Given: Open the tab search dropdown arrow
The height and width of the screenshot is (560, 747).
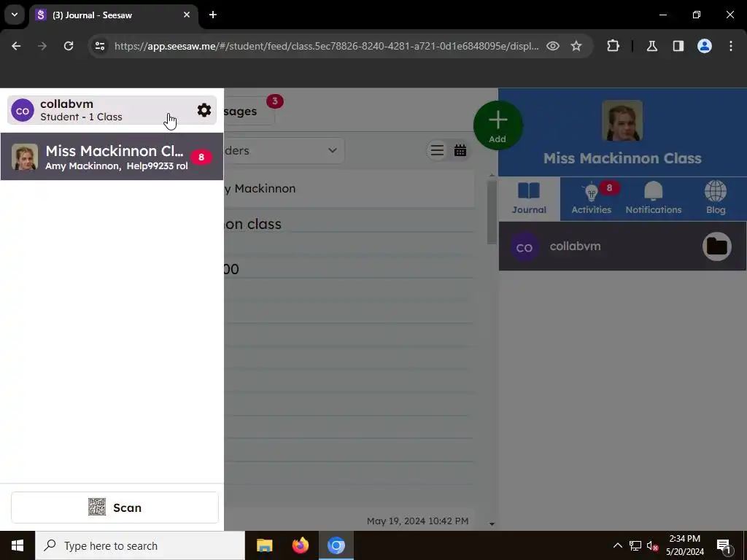Looking at the screenshot, I should (x=15, y=15).
